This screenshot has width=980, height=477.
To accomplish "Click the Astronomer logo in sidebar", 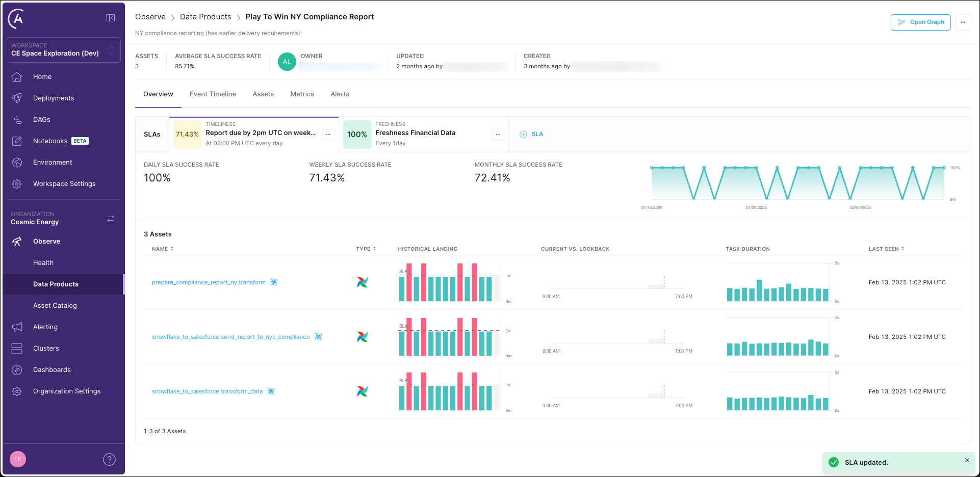I will [16, 19].
